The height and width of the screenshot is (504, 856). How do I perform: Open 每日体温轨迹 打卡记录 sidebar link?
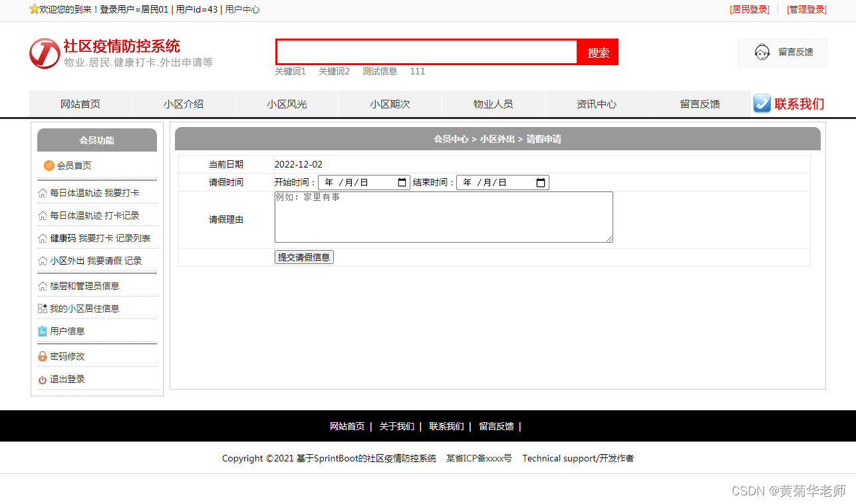point(94,216)
